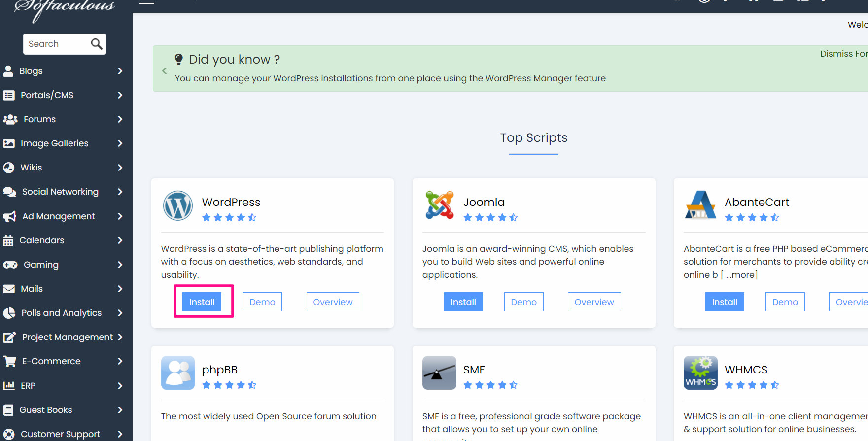
Task: Click the 'Joomla' card title
Action: click(x=484, y=202)
